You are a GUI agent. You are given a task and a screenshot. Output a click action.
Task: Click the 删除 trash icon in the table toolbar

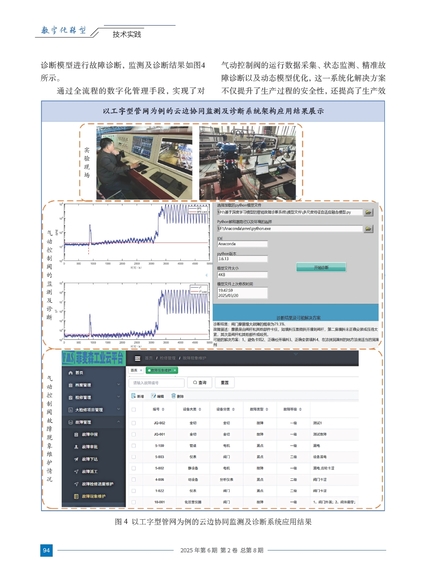click(173, 396)
